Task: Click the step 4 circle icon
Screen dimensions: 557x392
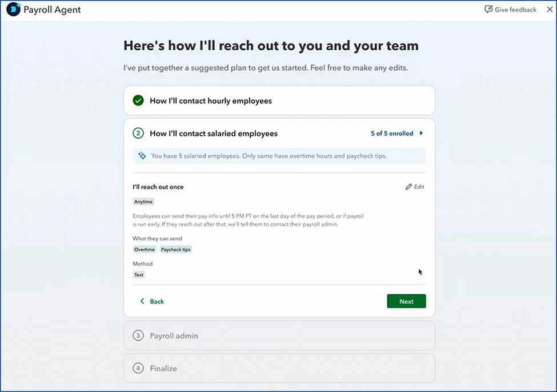Action: click(x=138, y=368)
